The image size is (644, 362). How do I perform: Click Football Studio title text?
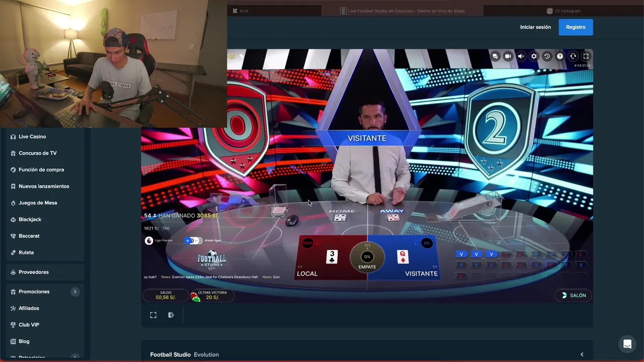[x=171, y=354]
